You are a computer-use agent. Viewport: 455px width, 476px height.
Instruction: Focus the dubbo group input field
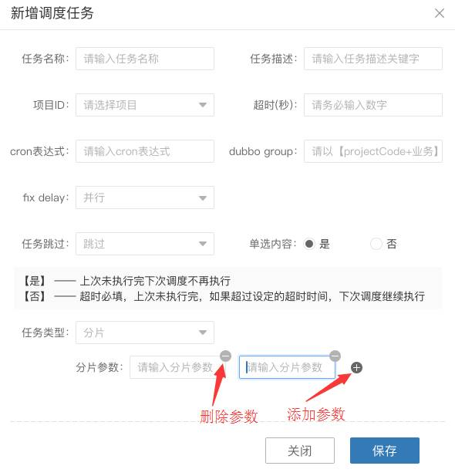(x=373, y=151)
